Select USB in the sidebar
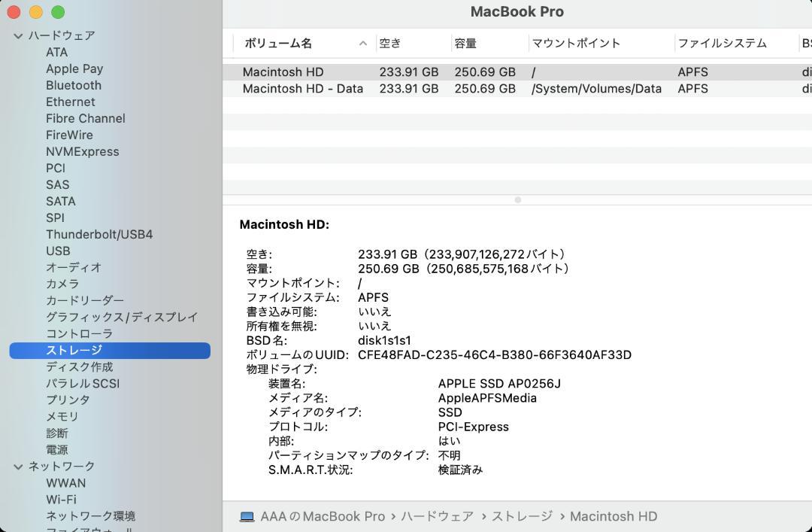The image size is (812, 532). point(58,251)
